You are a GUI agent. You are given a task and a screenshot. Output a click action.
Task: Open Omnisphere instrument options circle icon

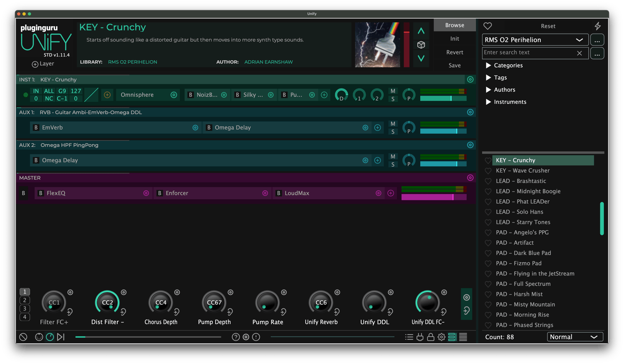point(174,95)
